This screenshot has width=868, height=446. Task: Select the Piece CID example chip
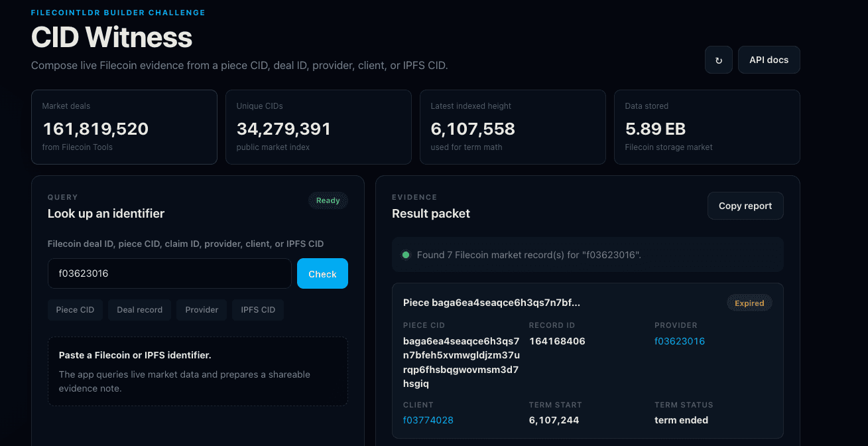pos(75,310)
